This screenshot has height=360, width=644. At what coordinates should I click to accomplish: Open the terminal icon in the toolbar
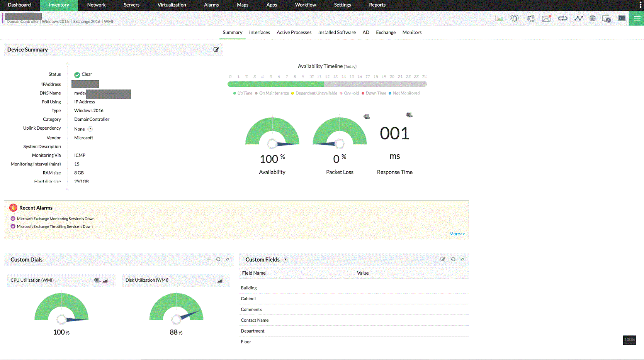click(622, 18)
